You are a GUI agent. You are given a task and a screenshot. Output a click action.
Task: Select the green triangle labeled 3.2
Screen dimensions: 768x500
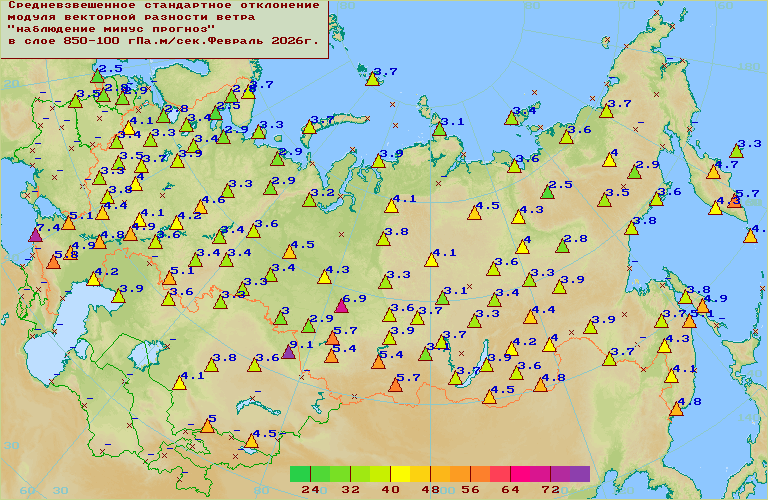pyautogui.click(x=308, y=200)
